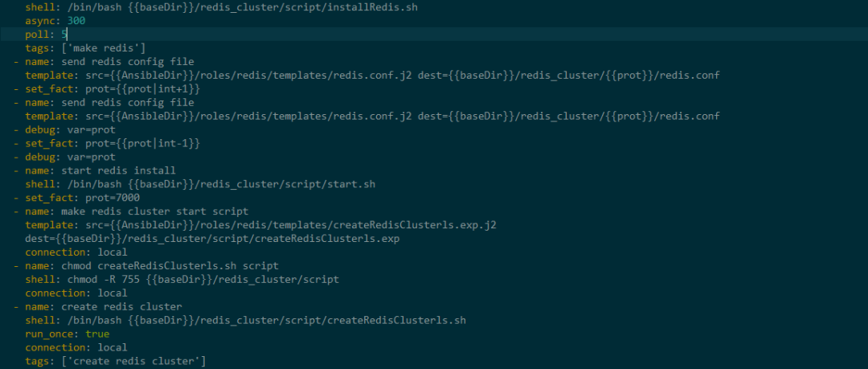Click 'connection: local' below dest createRedisClusterls.exp
Screen dimensions: 868x369
tap(76, 252)
